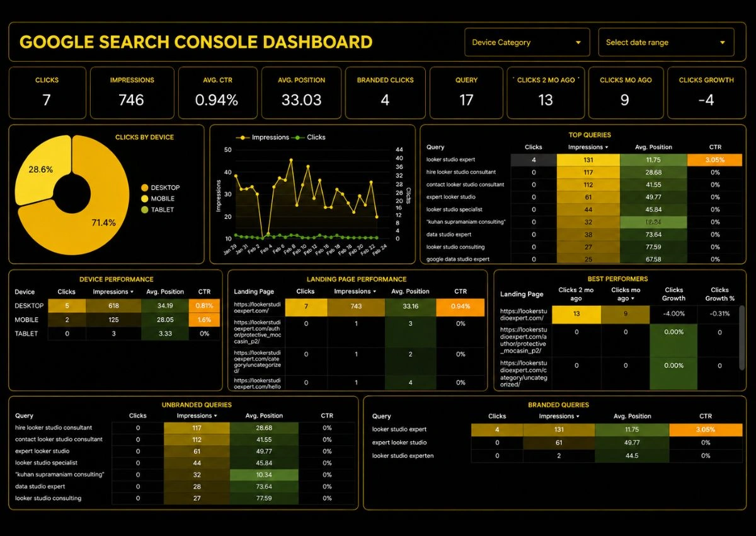Click the AVG. POSITION scorecard 33.03
Viewport: 756px width, 536px height.
301,93
